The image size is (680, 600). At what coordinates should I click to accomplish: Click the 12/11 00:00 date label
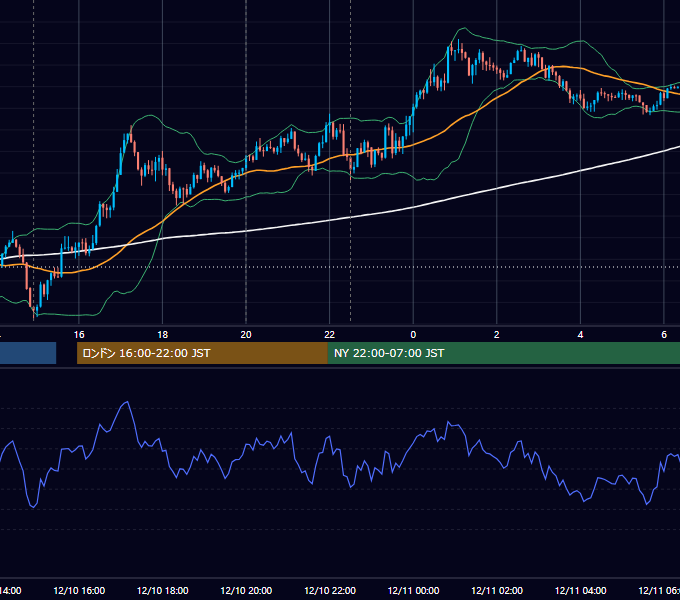tap(413, 591)
